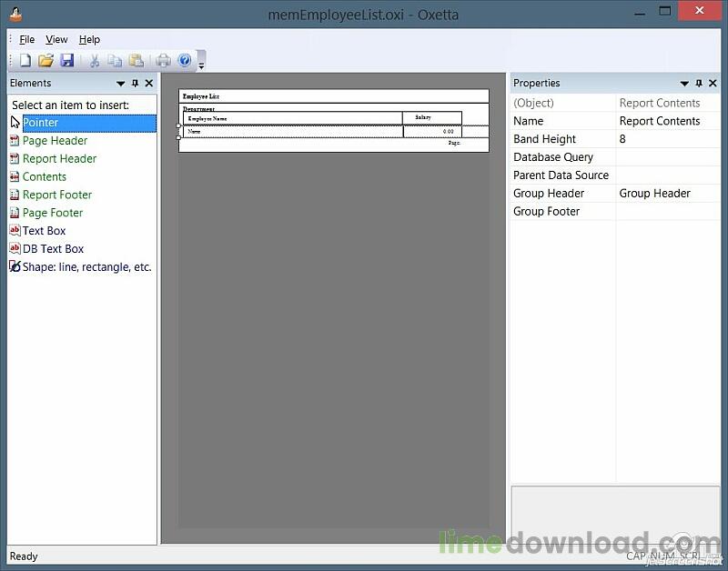Viewport: 728px width, 571px height.
Task: Click the Cut scissors icon
Action: [93, 61]
